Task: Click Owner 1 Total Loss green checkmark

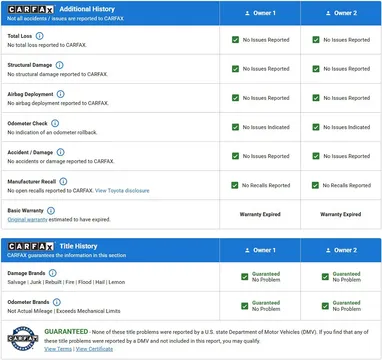Action: tap(235, 40)
